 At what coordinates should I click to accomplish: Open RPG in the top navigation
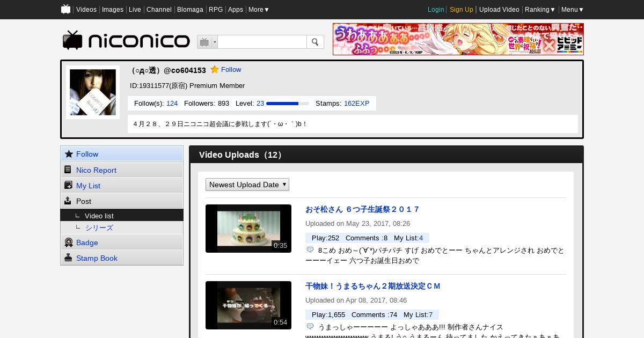coord(216,10)
